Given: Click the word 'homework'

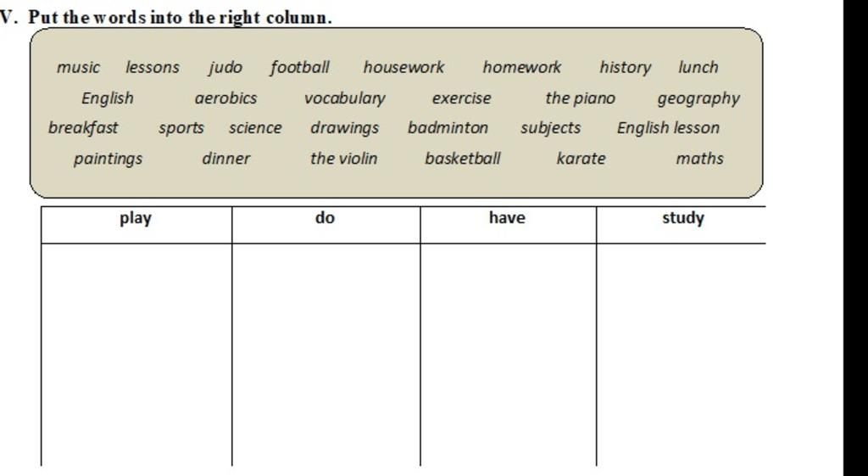Looking at the screenshot, I should [x=522, y=68].
